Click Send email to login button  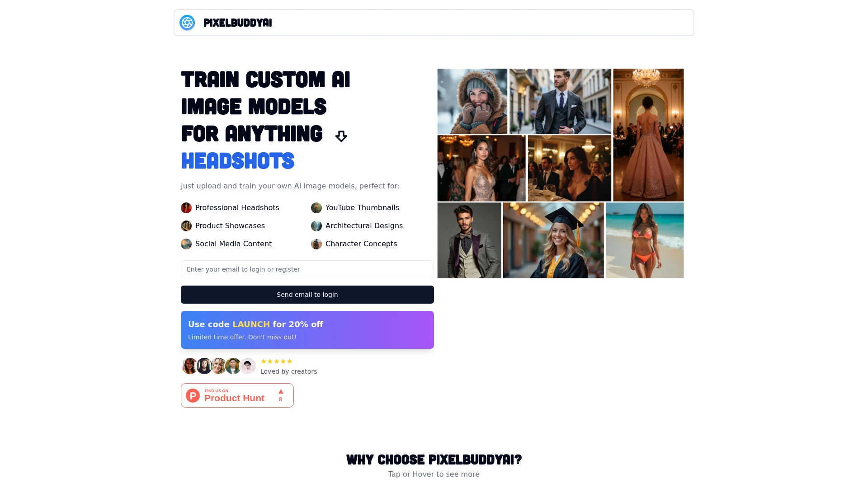[x=307, y=294]
